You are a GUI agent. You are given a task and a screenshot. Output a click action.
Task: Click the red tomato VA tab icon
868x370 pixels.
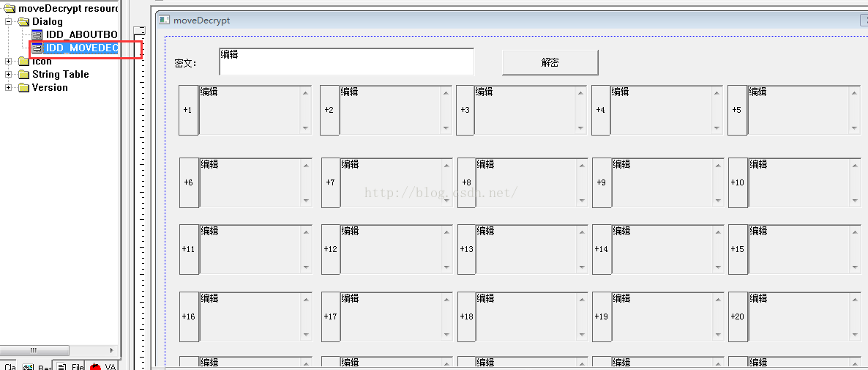[95, 366]
